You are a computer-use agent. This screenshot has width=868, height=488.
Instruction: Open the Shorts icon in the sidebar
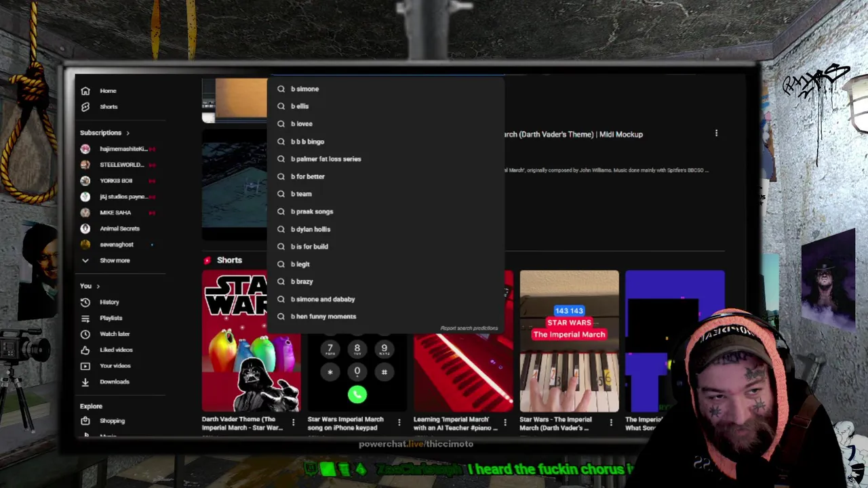85,106
